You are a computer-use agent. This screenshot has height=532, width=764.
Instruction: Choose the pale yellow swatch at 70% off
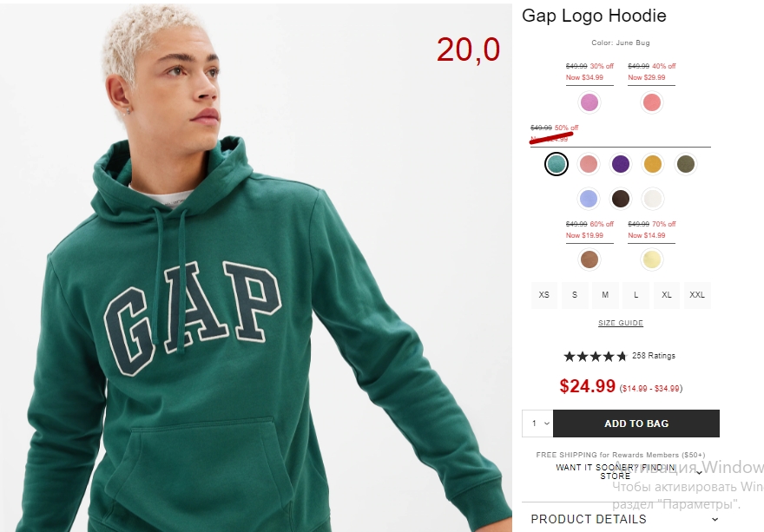click(x=651, y=259)
